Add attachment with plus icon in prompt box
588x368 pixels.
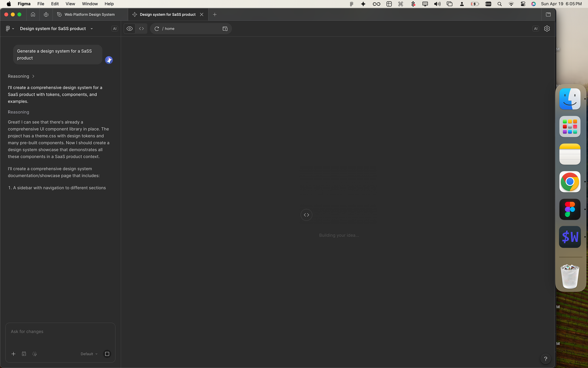tap(13, 354)
